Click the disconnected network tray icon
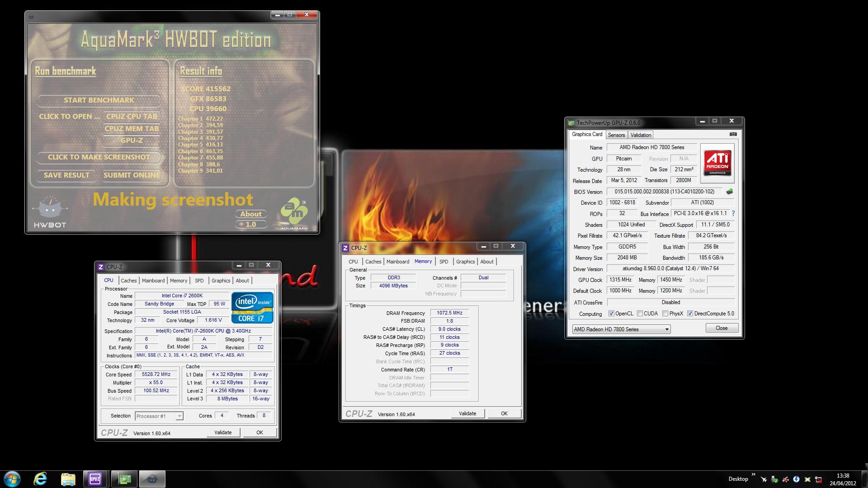868x488 pixels. pos(818,479)
